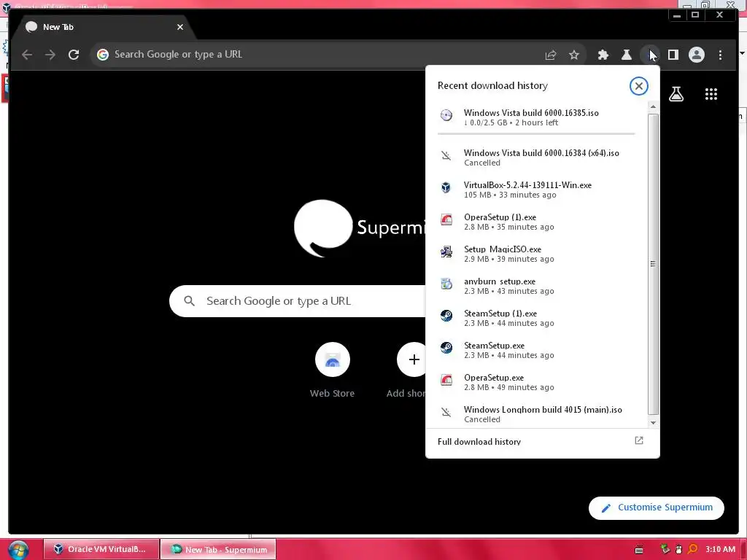Open OperaSetup (1).exe from downloads
747x560 pixels.
[536, 222]
